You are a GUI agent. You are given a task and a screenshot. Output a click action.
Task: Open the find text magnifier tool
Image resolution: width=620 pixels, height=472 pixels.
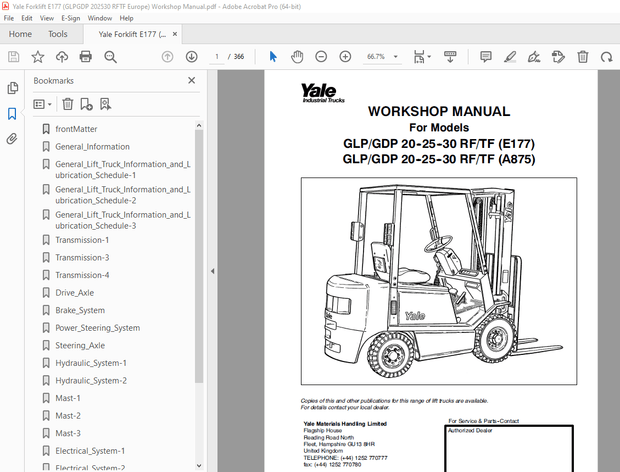tap(110, 57)
